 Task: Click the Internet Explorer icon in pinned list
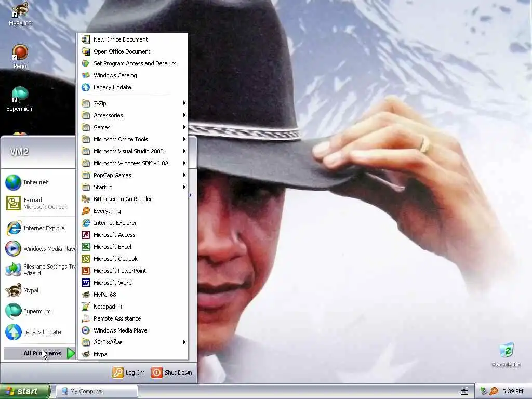click(13, 228)
